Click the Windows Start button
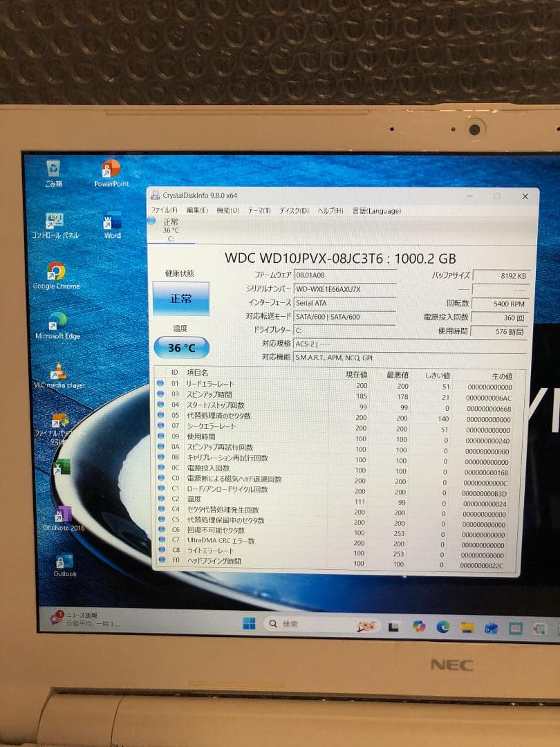 249,624
